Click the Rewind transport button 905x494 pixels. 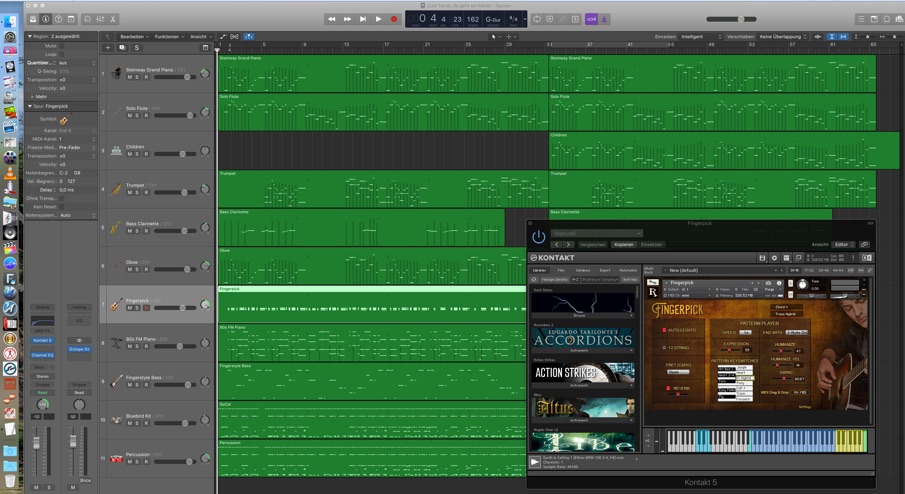click(x=331, y=19)
